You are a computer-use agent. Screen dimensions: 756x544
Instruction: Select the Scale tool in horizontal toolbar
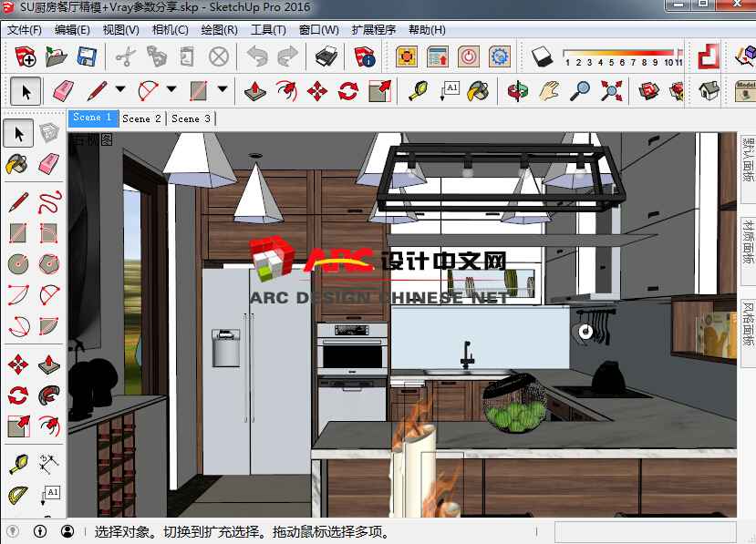(x=380, y=90)
